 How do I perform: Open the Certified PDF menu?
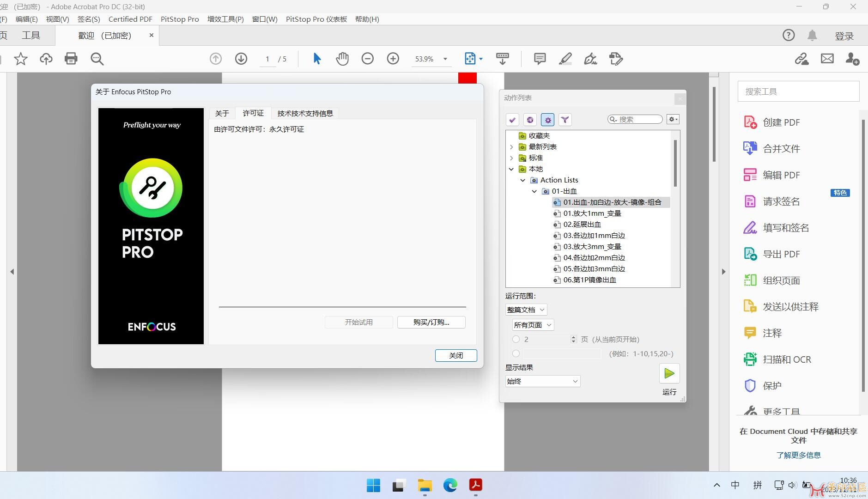(130, 19)
